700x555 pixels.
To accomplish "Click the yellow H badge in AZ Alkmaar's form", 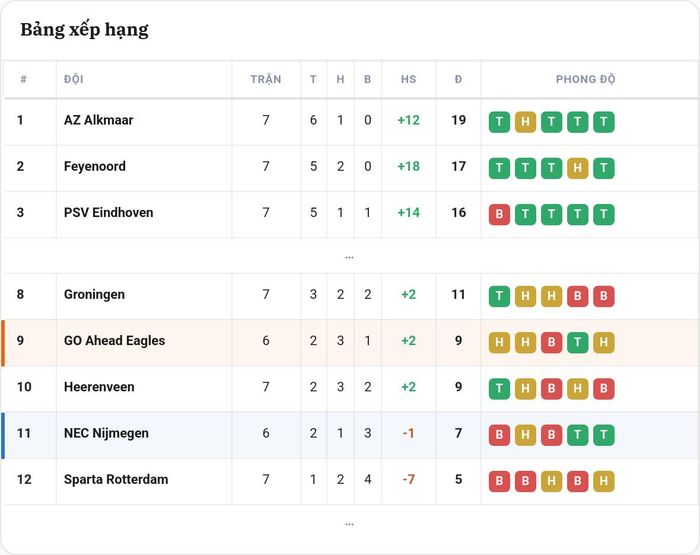I will [525, 122].
